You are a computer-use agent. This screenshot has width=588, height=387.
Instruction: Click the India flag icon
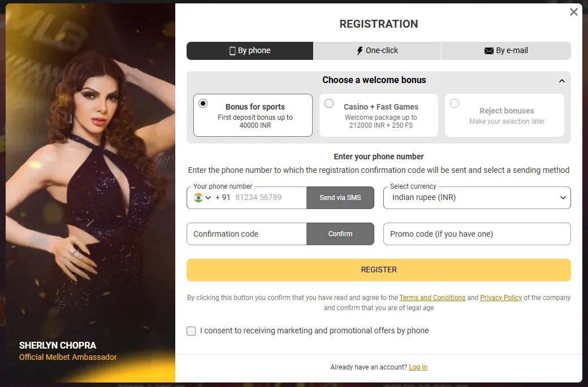click(x=198, y=198)
